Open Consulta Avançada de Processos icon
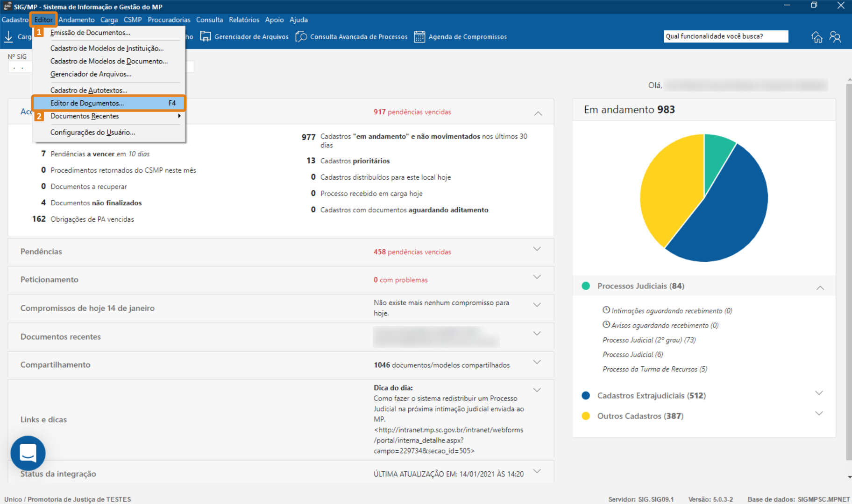Screen dimensions: 852x504 [x=301, y=36]
